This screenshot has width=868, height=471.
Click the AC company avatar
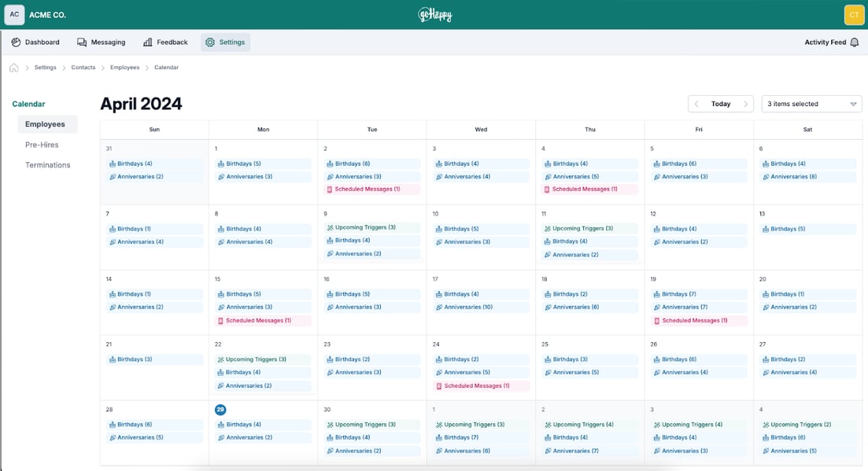14,15
